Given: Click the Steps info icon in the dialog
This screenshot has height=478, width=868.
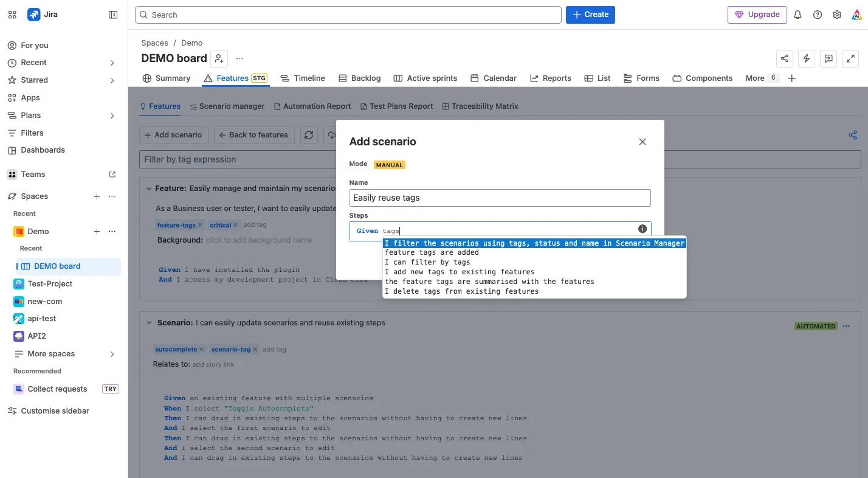Looking at the screenshot, I should click(642, 229).
